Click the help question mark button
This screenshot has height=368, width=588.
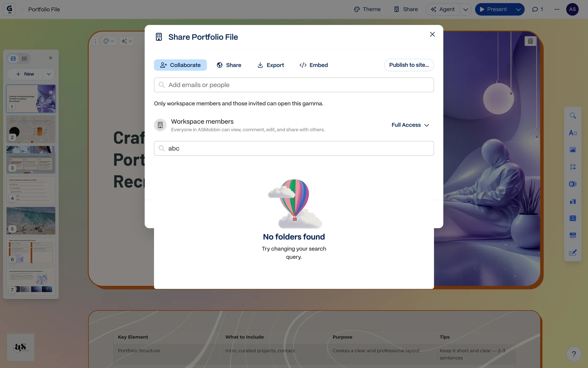[574, 354]
